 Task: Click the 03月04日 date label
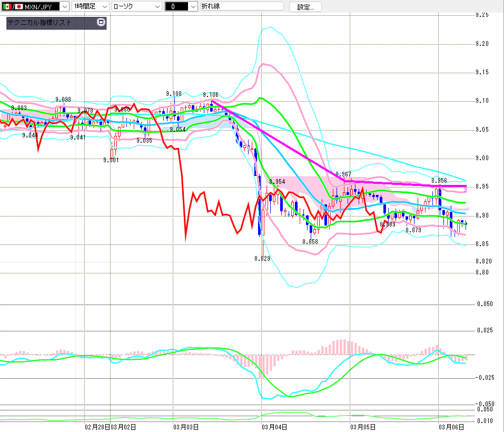274,426
